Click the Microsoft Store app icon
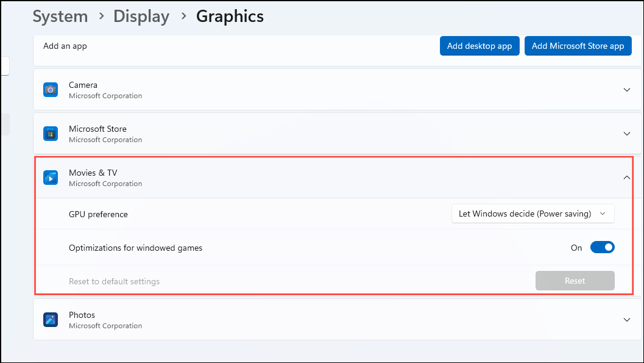 50,133
